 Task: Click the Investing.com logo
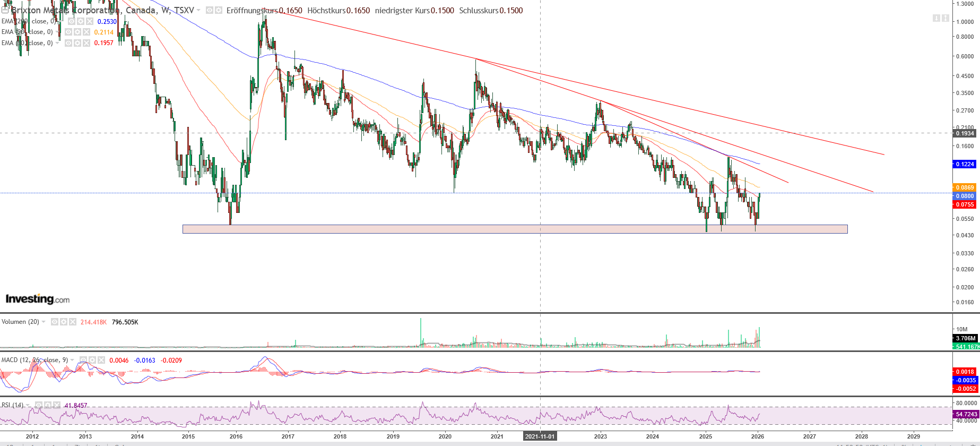coord(37,299)
